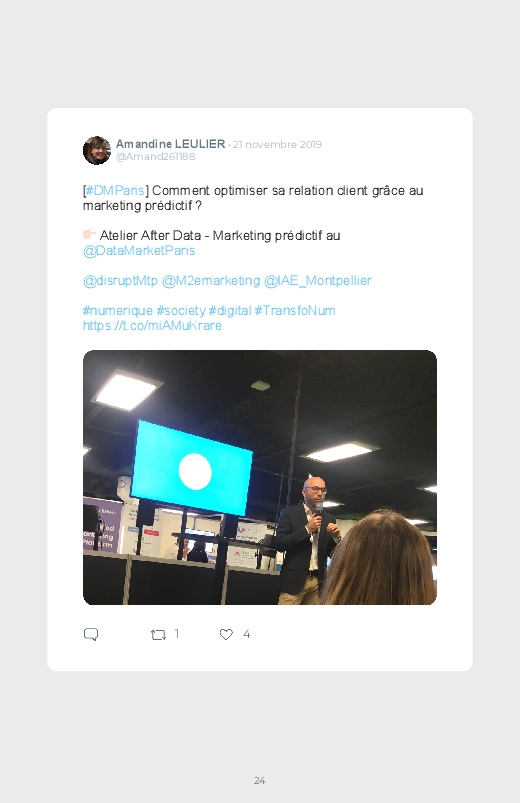Image resolution: width=520 pixels, height=803 pixels.
Task: Like the tweet with the heart icon
Action: [226, 635]
